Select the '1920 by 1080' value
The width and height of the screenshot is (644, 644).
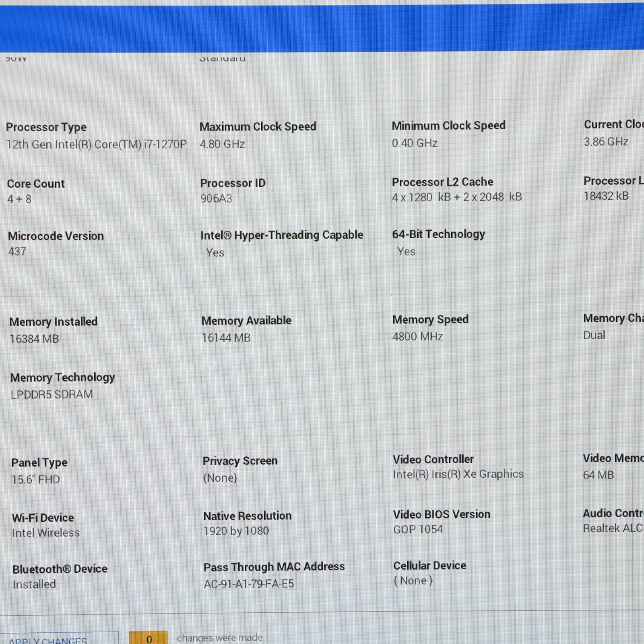236,531
